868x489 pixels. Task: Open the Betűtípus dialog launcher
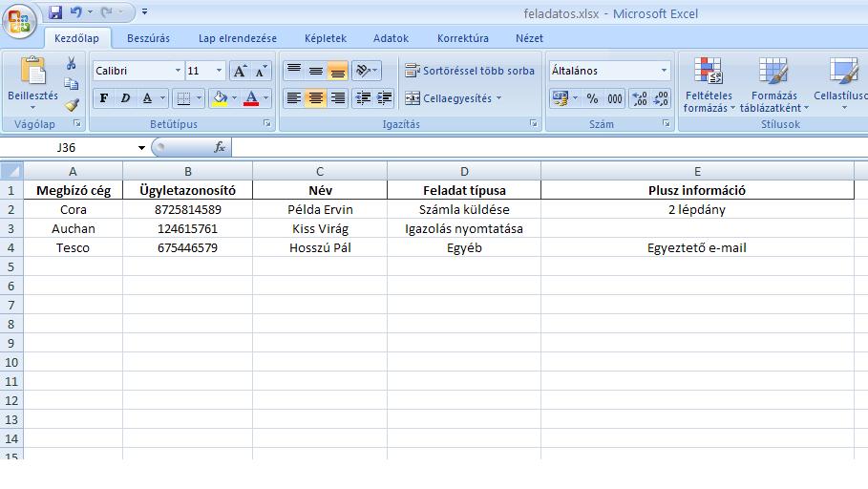point(267,123)
